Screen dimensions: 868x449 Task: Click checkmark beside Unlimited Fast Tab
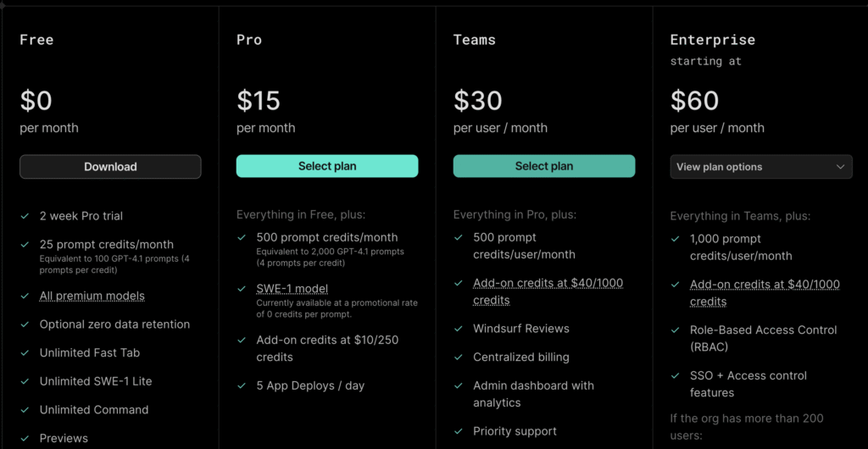coord(25,352)
